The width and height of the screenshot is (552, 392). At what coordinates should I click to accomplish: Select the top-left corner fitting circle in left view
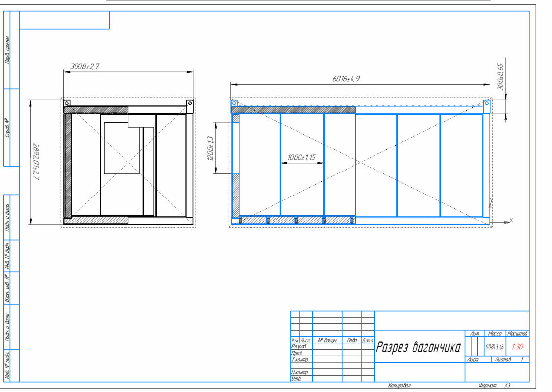point(67,103)
